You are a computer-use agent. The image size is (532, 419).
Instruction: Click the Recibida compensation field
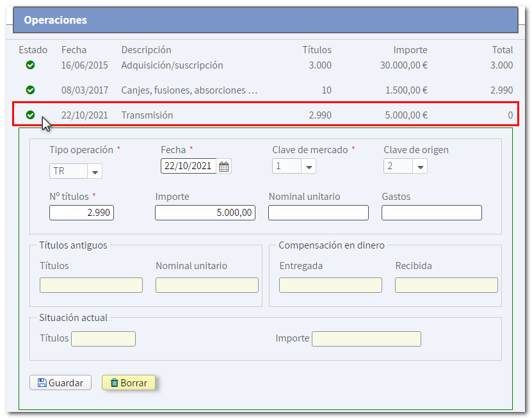pos(446,285)
